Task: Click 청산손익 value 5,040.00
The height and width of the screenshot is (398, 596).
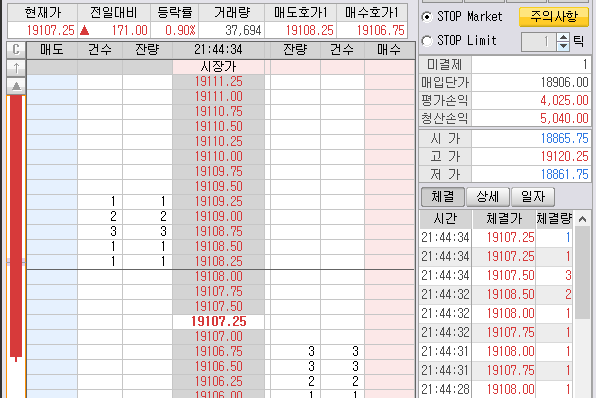Action: (564, 119)
